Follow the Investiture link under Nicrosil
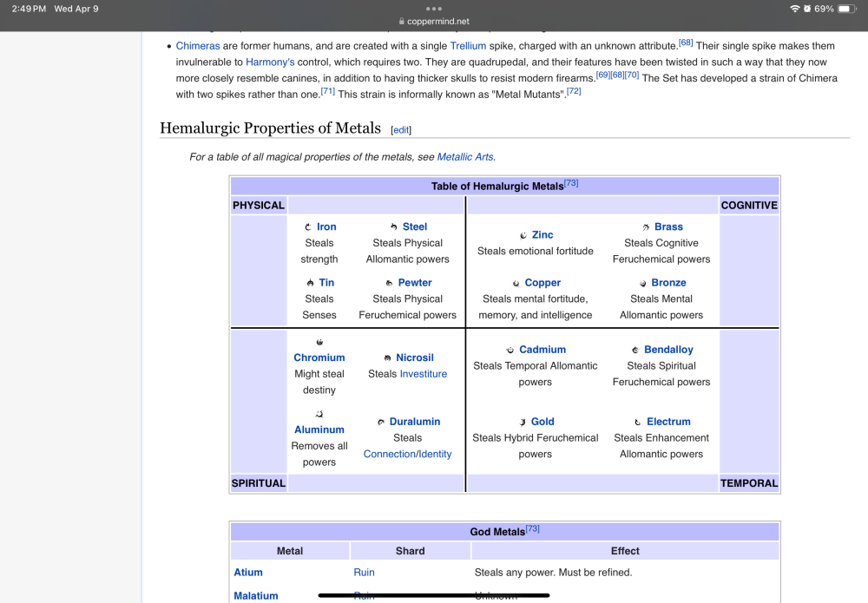The width and height of the screenshot is (868, 603). click(424, 374)
